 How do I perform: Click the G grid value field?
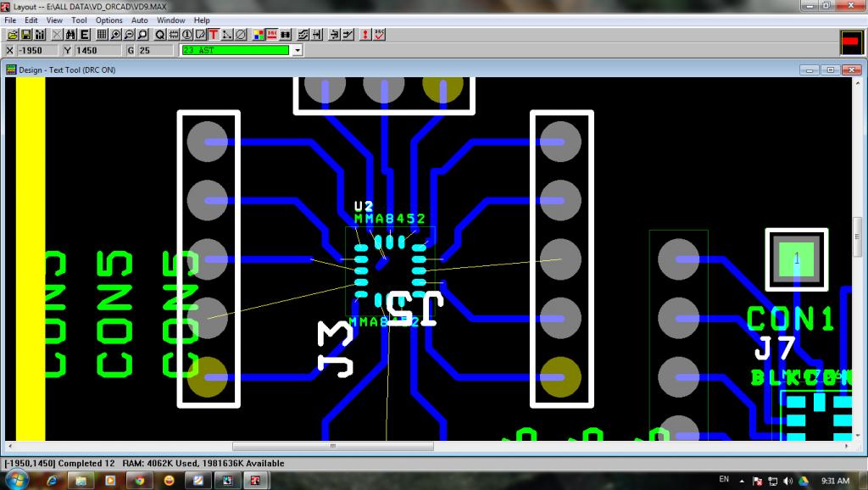tap(156, 50)
